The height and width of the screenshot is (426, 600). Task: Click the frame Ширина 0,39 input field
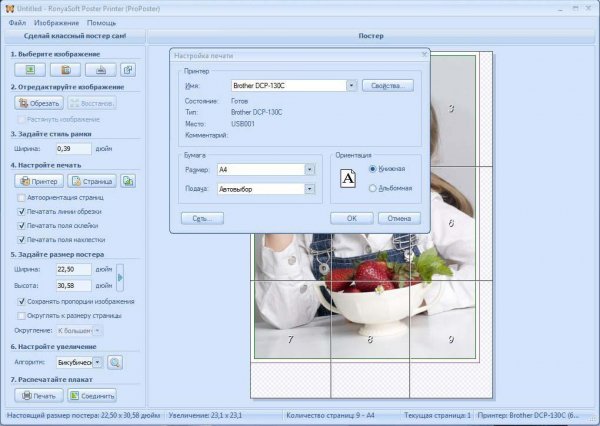[x=74, y=148]
